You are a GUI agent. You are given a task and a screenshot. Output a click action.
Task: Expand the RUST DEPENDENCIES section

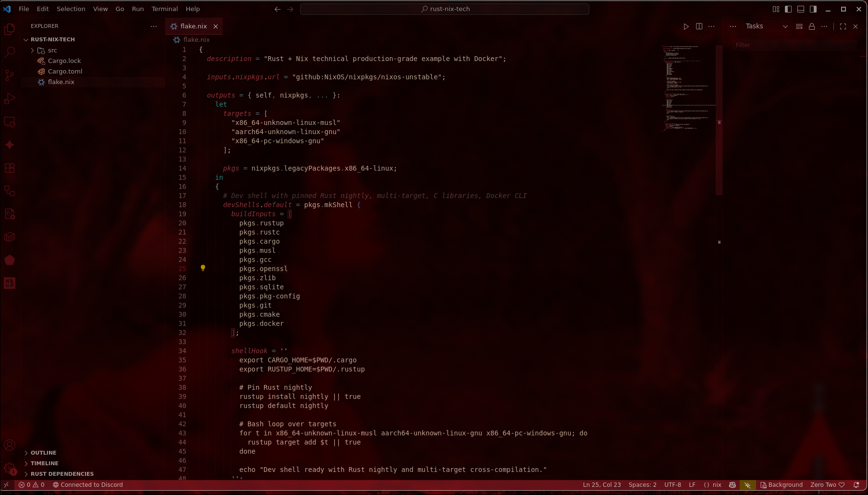[62, 474]
